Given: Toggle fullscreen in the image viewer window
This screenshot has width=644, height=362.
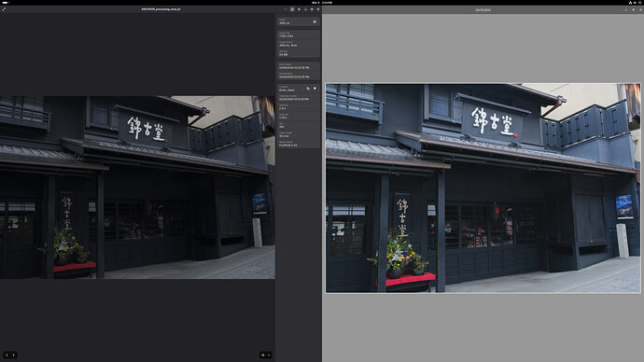Looking at the screenshot, I should (4, 9).
